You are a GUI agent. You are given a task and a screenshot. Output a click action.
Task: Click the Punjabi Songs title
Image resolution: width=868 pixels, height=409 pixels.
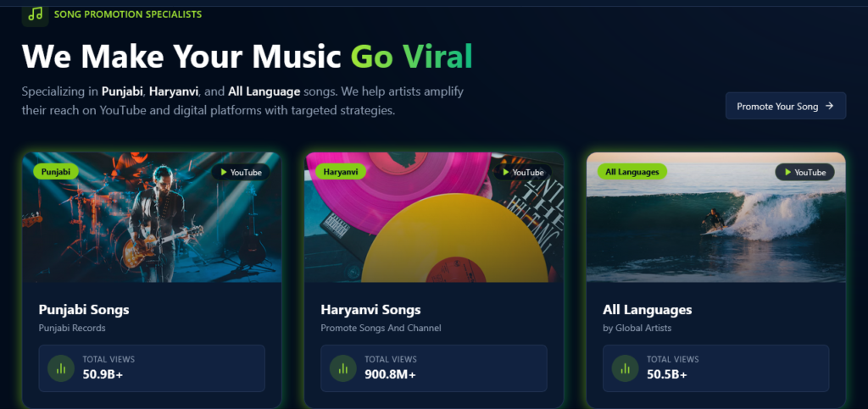pos(84,310)
